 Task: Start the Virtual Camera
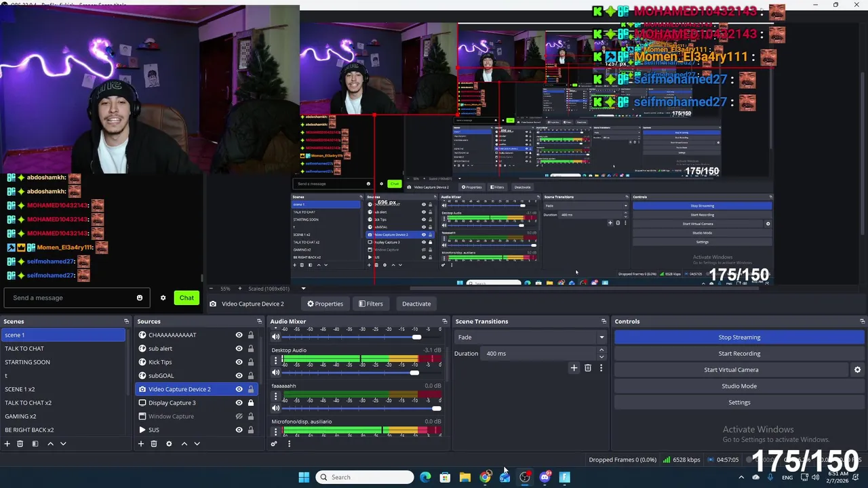731,369
